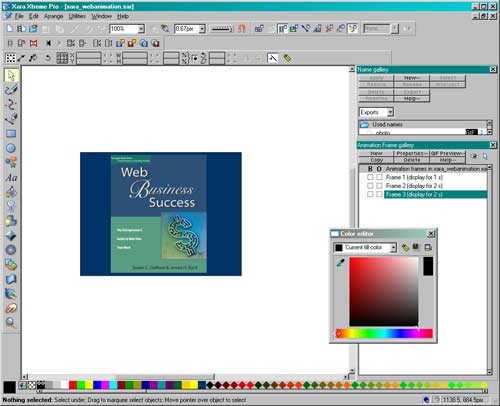Click the blue globe web toolbar icon
The image size is (500, 406).
144,43
